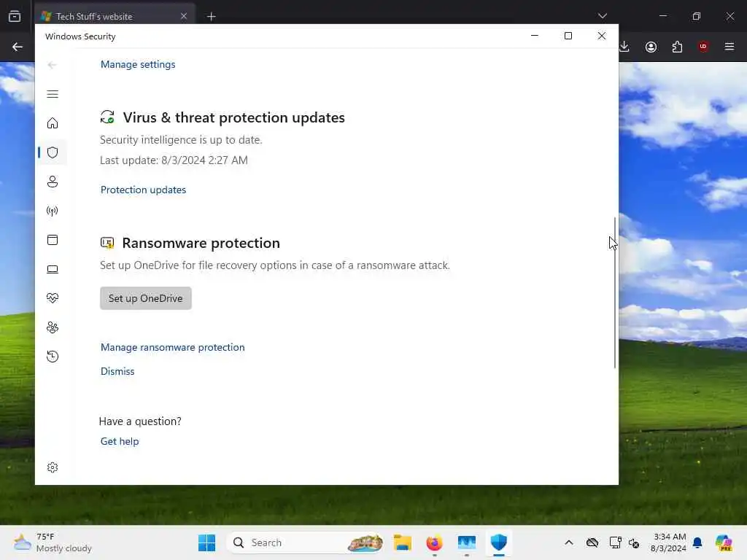Click 'Security intelligence is up to date.' text
The width and height of the screenshot is (747, 560).
181,139
